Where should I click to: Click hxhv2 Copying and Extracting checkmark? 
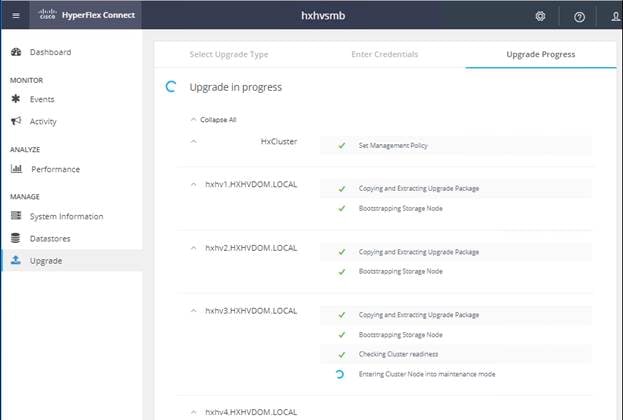342,252
